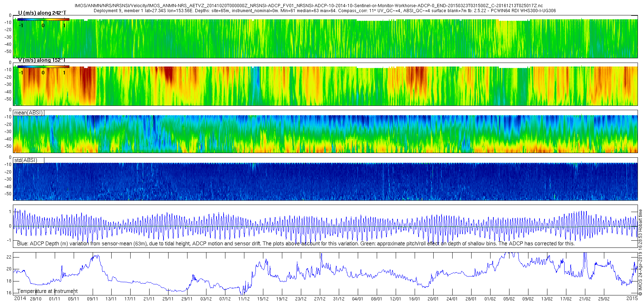Image resolution: width=644 pixels, height=304 pixels.
Task: Click the '20/01' date tick label
Action: click(x=433, y=299)
